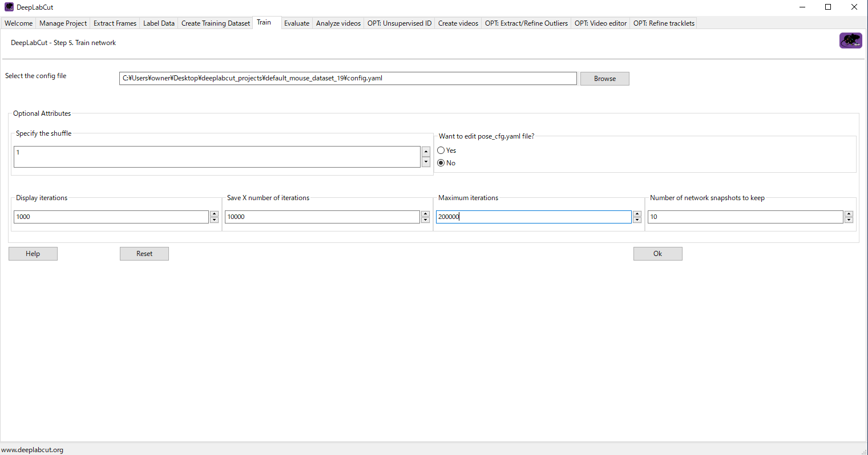Image resolution: width=868 pixels, height=455 pixels.
Task: Select Yes to edit pose_cfg.yaml
Action: coord(441,151)
